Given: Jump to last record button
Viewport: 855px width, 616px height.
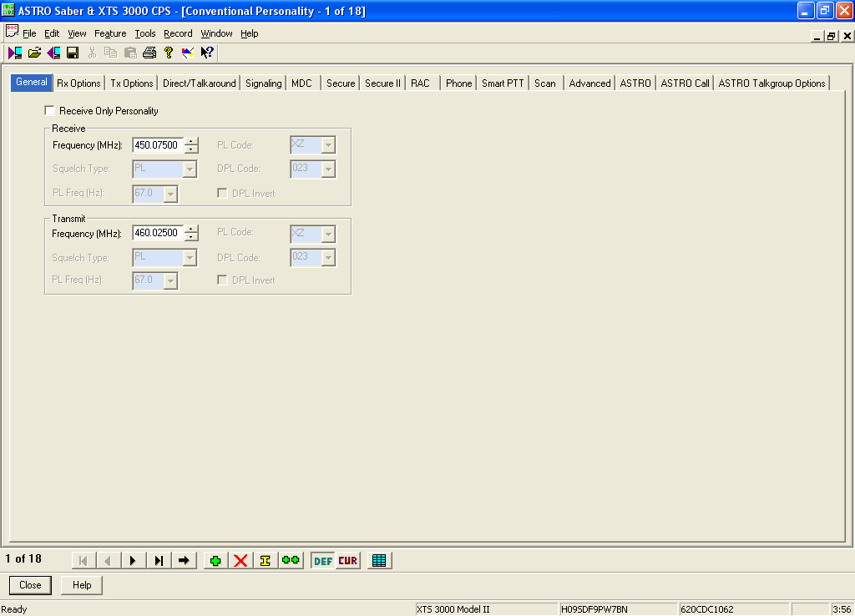Looking at the screenshot, I should 159,560.
